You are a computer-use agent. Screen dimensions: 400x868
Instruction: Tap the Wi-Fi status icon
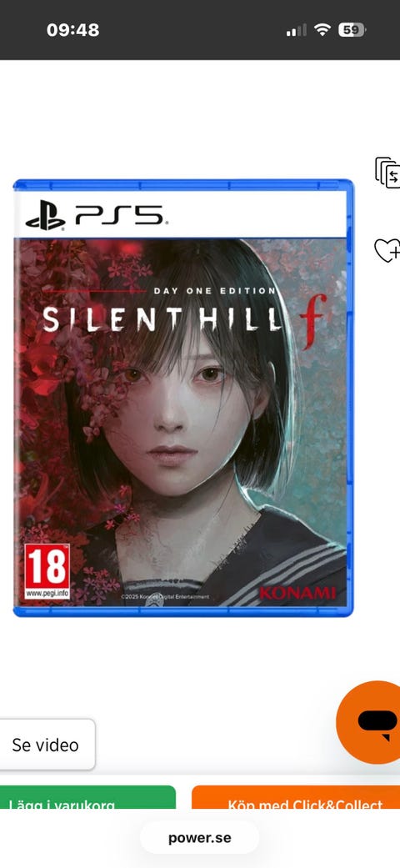tap(322, 30)
